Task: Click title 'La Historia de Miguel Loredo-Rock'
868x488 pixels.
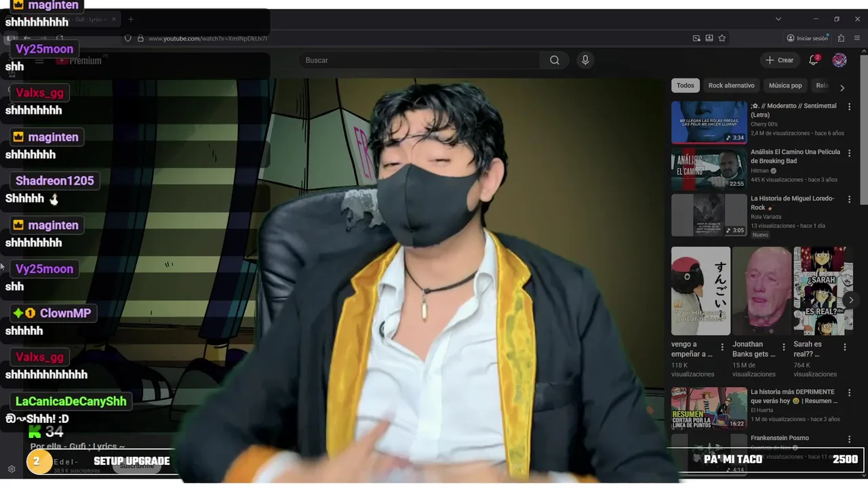Action: (793, 203)
